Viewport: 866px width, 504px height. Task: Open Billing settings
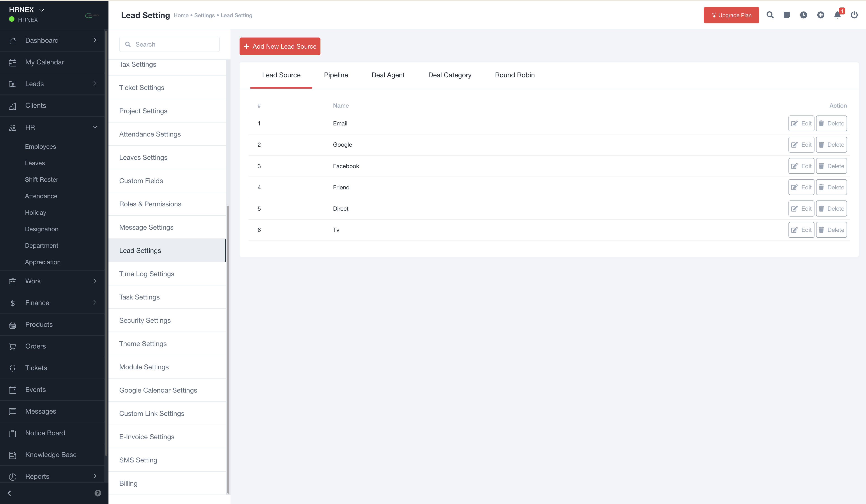point(167,483)
